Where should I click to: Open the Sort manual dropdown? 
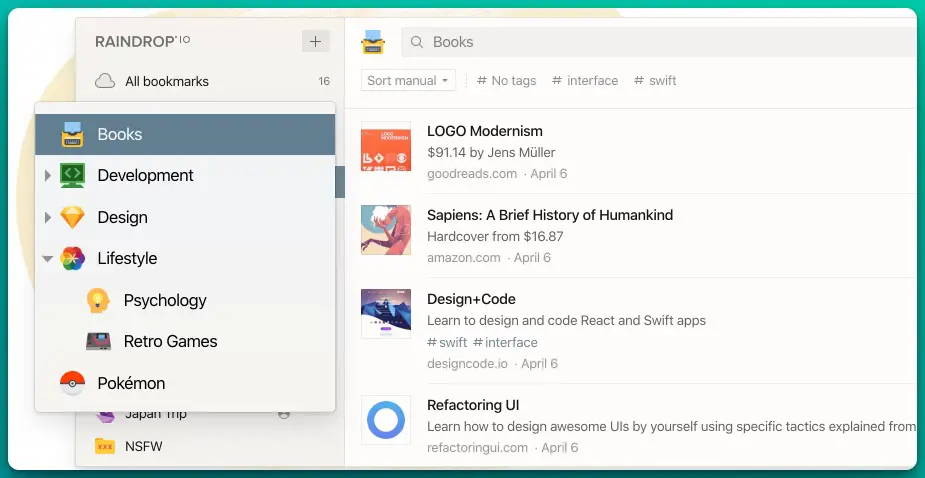(x=408, y=81)
